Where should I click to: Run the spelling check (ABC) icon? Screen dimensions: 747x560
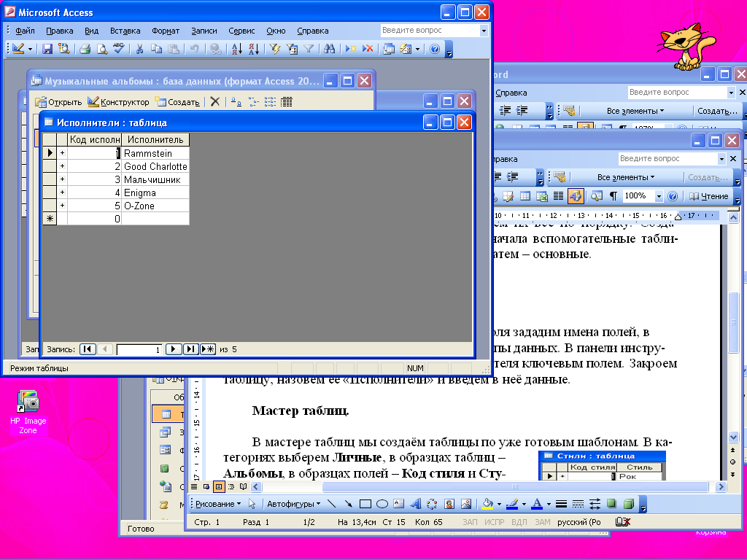[119, 49]
